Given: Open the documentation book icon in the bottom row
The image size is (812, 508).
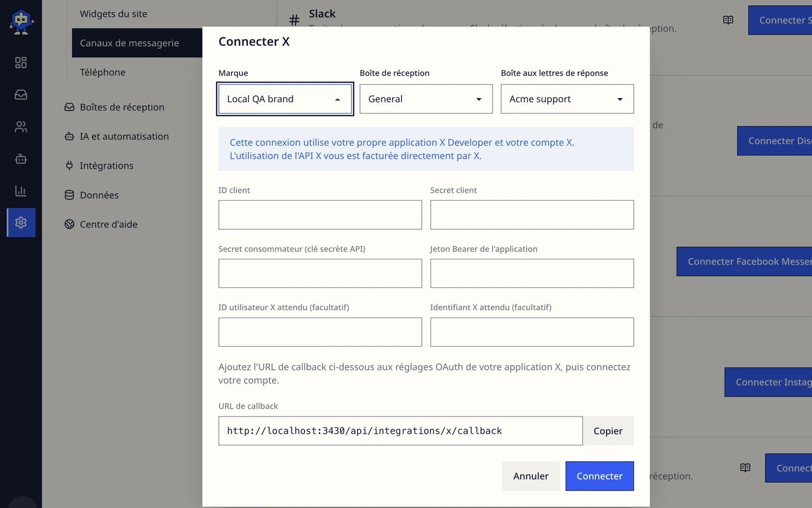Looking at the screenshot, I should (745, 468).
